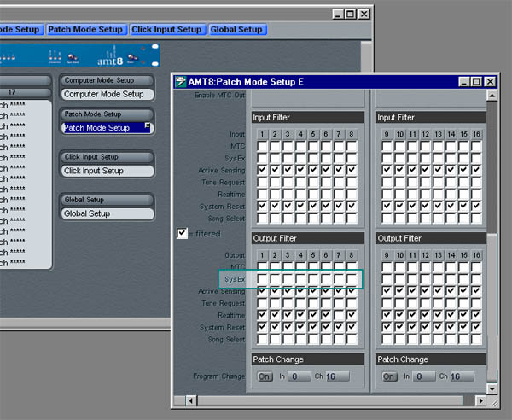Enable Input Filter SysEx for input 3
This screenshot has height=420, width=512.
(x=288, y=159)
